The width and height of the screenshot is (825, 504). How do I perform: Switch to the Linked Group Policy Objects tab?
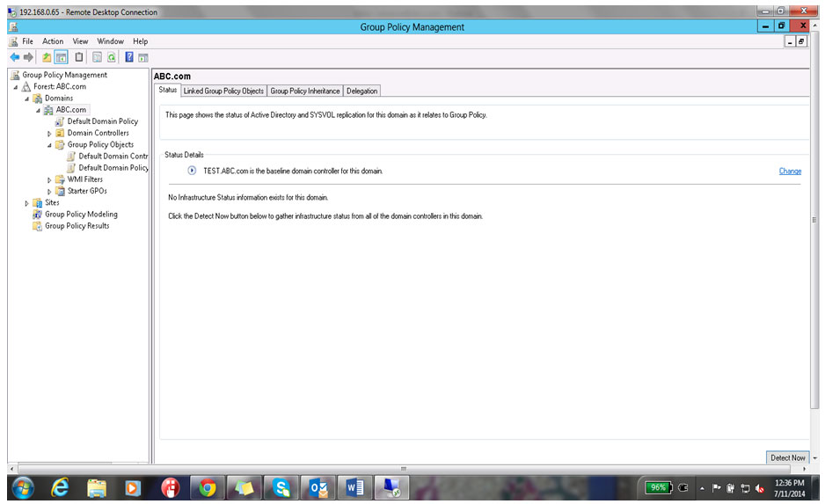click(223, 91)
